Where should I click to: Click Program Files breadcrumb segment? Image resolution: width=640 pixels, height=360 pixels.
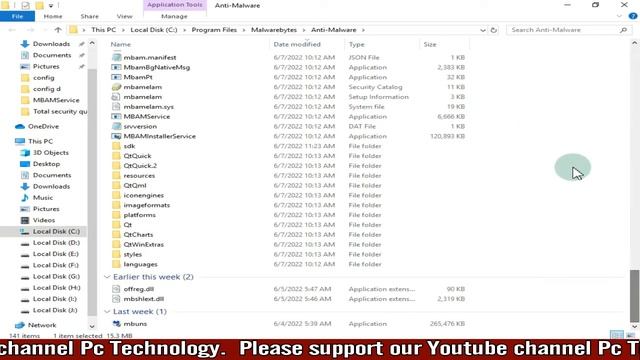pyautogui.click(x=214, y=30)
